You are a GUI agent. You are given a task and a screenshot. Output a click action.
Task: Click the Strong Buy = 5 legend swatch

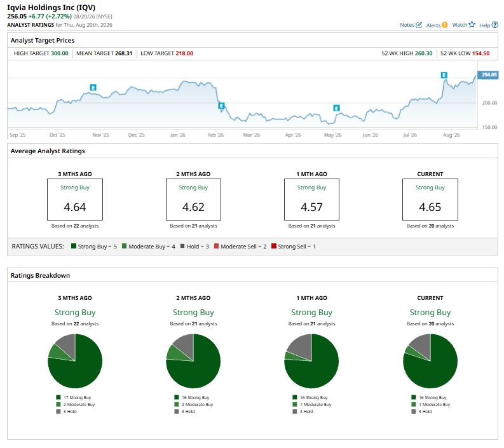point(74,246)
